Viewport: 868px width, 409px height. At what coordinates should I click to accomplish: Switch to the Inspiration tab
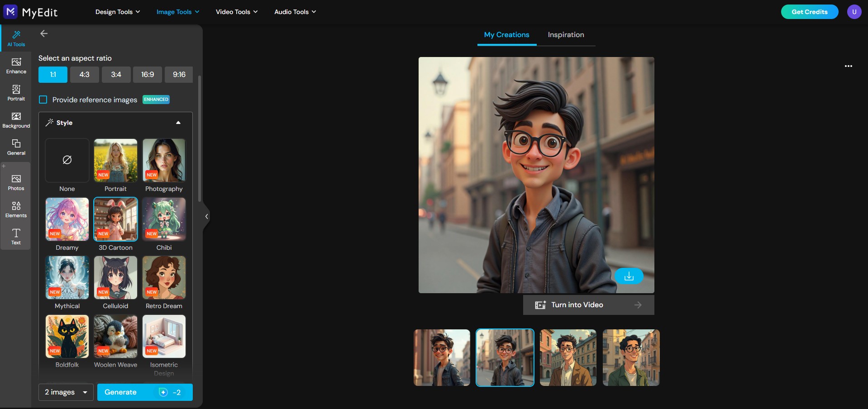566,34
